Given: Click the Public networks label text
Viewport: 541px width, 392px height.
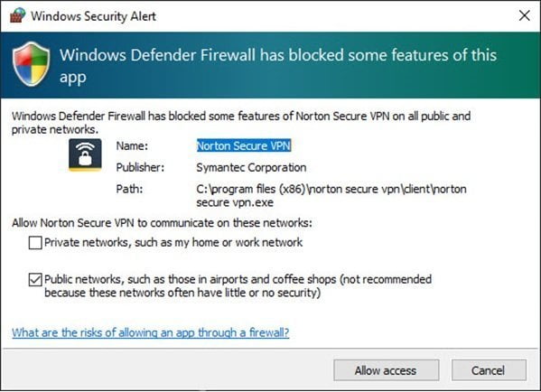Looking at the screenshot, I should pyautogui.click(x=238, y=285).
